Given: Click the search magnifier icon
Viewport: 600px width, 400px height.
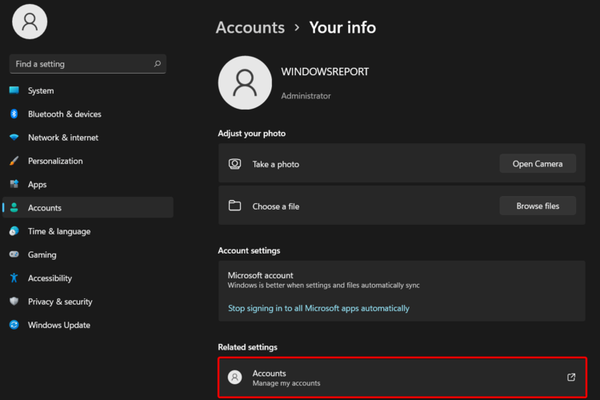Looking at the screenshot, I should tap(157, 64).
